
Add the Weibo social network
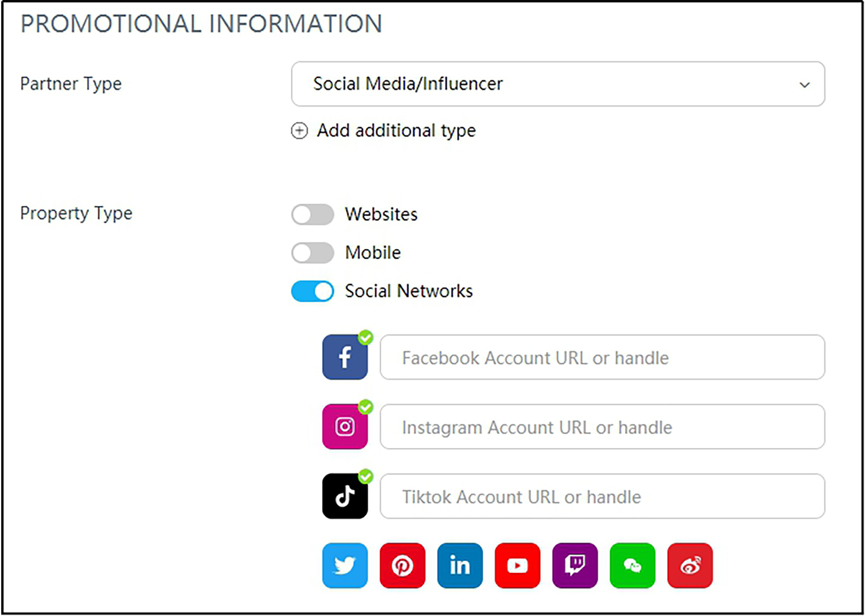click(689, 565)
